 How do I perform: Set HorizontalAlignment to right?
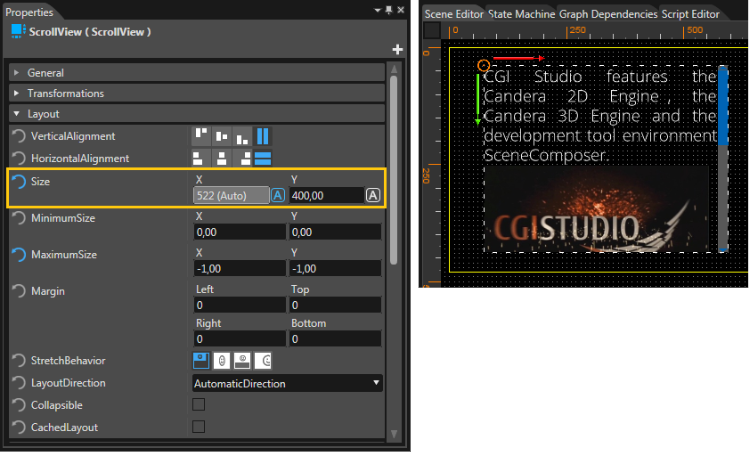[244, 158]
